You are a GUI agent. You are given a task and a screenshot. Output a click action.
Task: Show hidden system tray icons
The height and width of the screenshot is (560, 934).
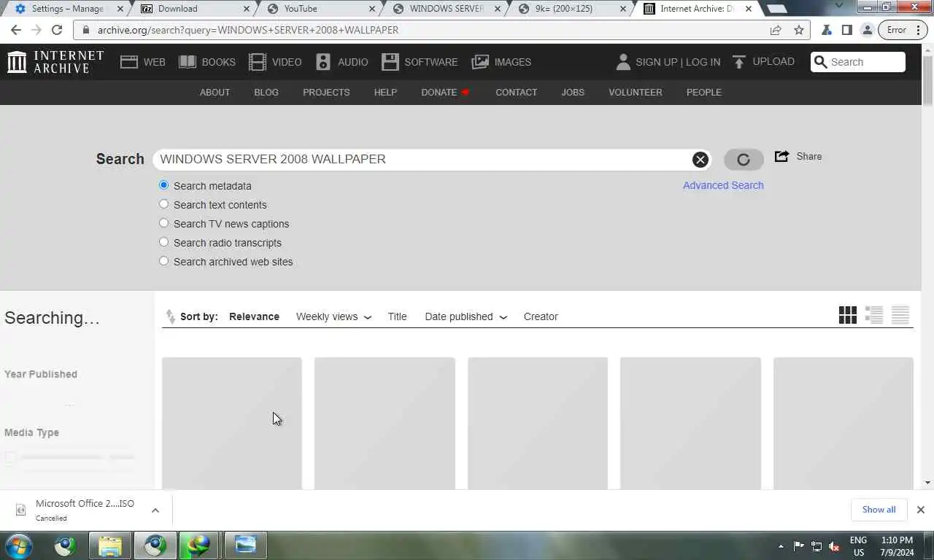781,546
